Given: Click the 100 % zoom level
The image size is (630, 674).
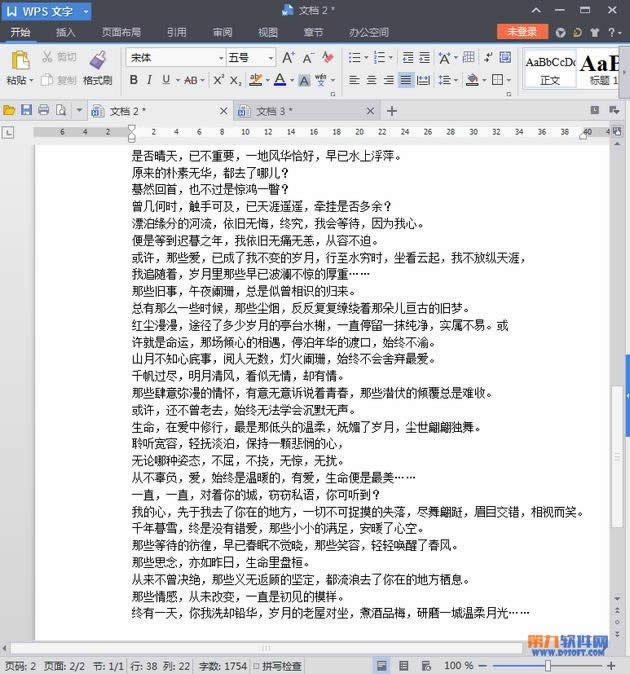Looking at the screenshot, I should [x=459, y=666].
